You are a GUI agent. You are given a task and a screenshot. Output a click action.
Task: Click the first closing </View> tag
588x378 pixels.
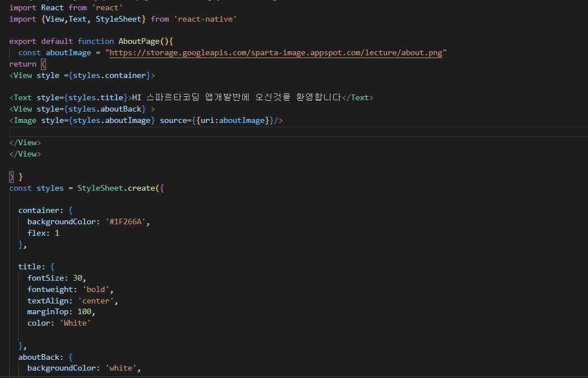pyautogui.click(x=25, y=143)
